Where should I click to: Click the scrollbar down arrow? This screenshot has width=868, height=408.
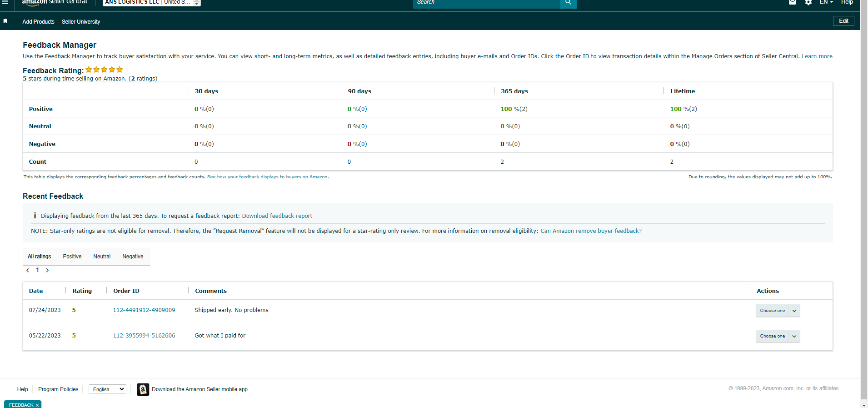[864, 405]
